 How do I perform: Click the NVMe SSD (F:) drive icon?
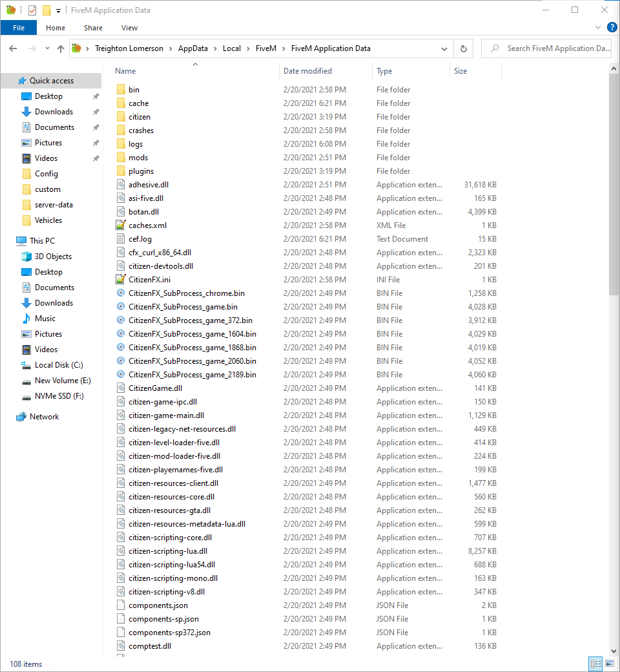coord(26,397)
